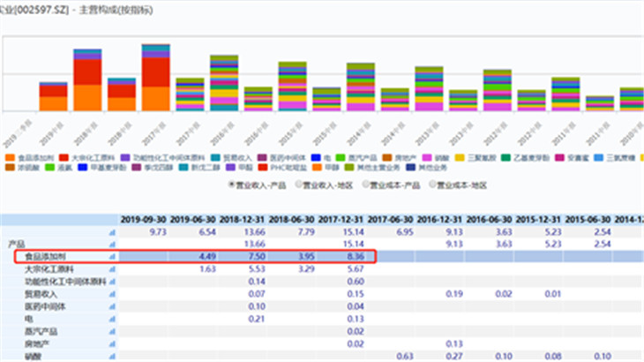Screen dimensions: 644x362
Task: Select 营业收入-地区 radio button
Action: click(298, 185)
